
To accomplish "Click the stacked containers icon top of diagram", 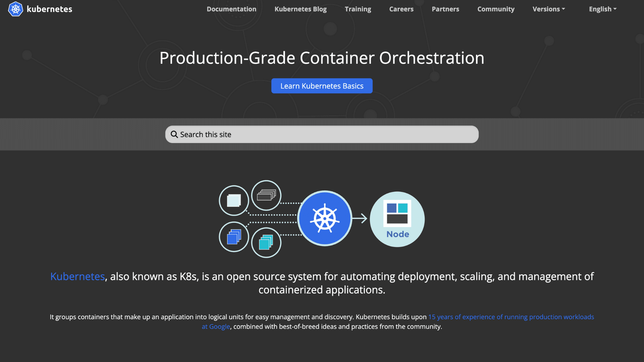I will [266, 195].
